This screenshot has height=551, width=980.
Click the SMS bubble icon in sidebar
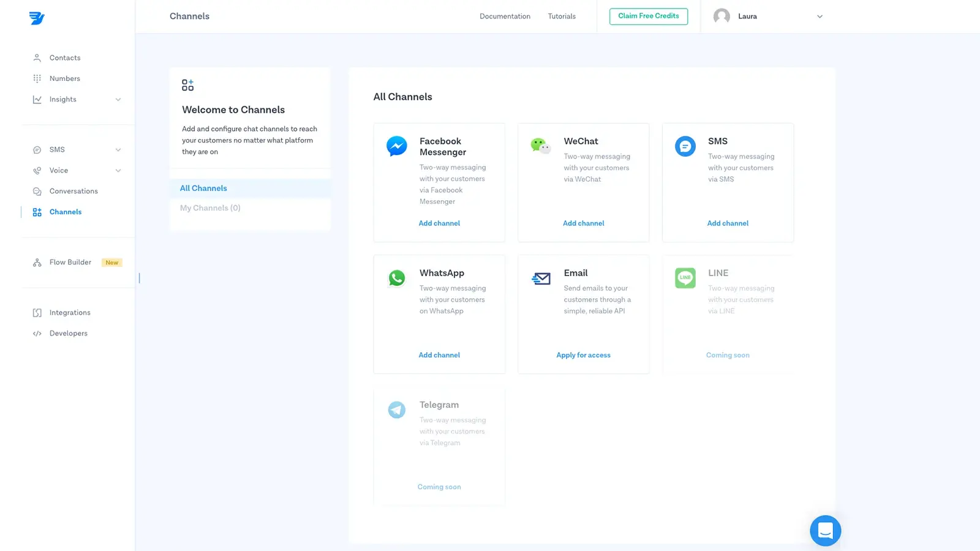(37, 149)
